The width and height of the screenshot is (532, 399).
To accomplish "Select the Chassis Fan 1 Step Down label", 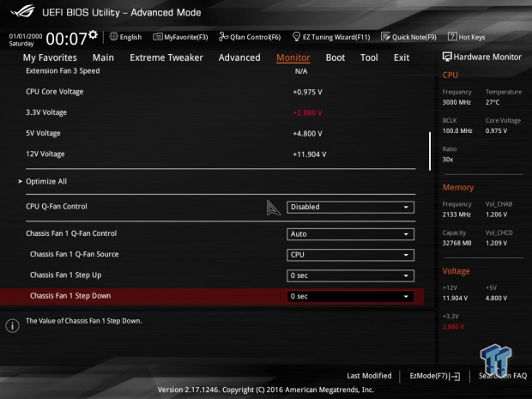I will tap(70, 296).
